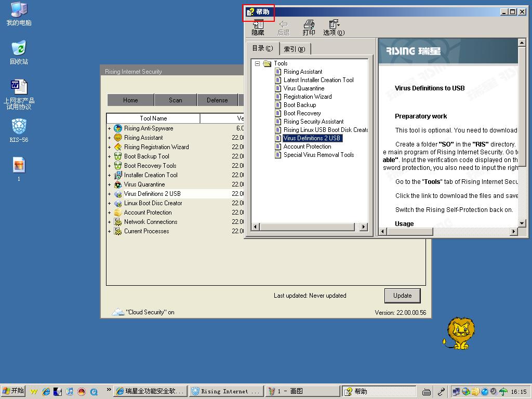Viewport: 532px width, 399px height.
Task: Click the Account Protection folder icon
Action: point(118,212)
